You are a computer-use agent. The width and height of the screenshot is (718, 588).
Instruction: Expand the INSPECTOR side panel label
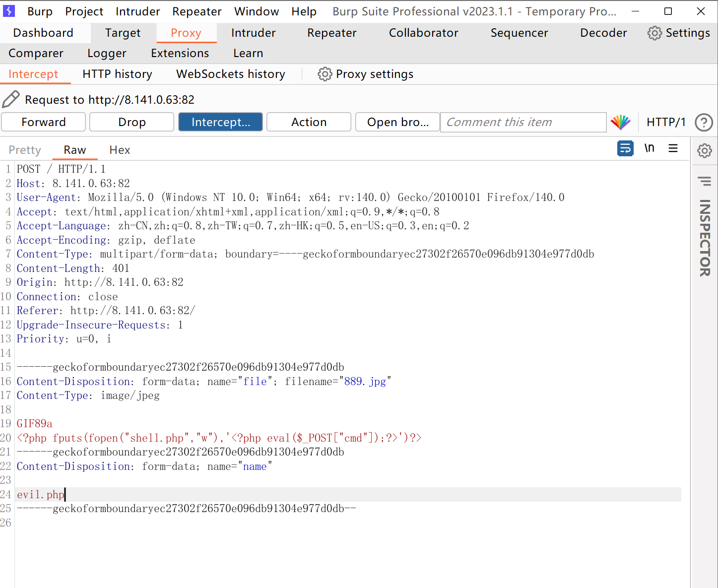(705, 238)
